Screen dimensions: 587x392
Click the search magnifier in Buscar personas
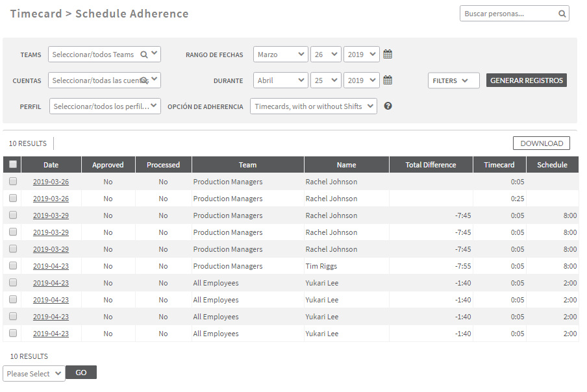(x=562, y=14)
